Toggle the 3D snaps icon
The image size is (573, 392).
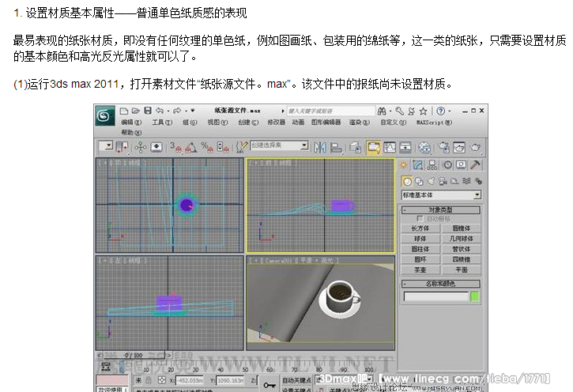click(x=175, y=147)
